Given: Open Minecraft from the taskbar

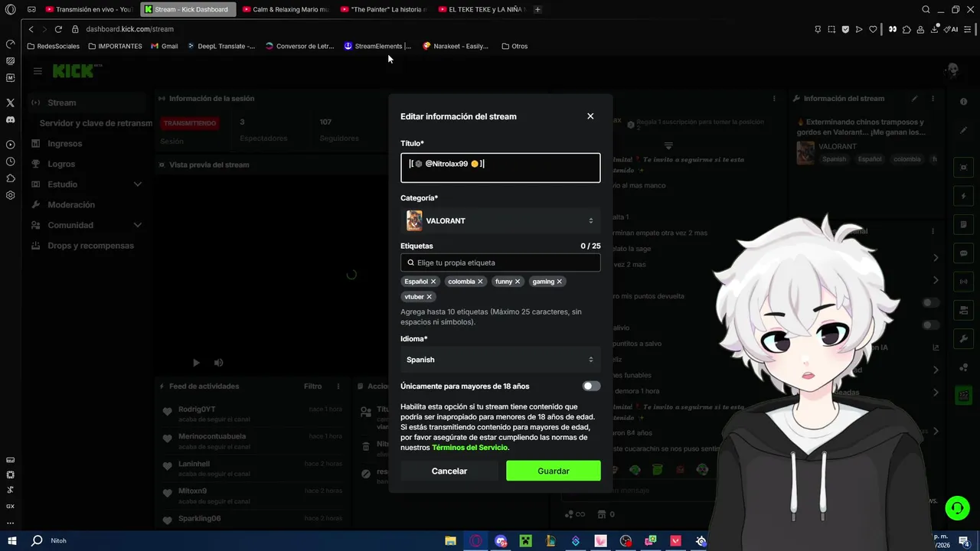Looking at the screenshot, I should [x=525, y=541].
